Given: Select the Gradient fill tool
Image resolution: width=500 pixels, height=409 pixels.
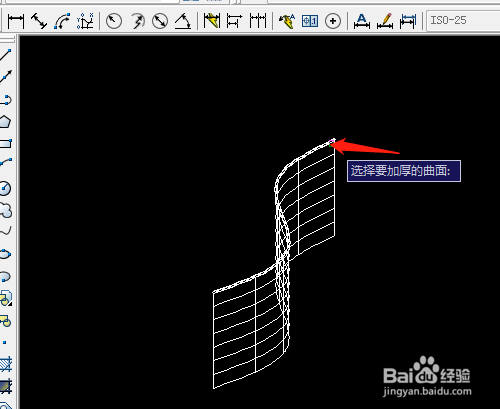Looking at the screenshot, I should coord(6,387).
